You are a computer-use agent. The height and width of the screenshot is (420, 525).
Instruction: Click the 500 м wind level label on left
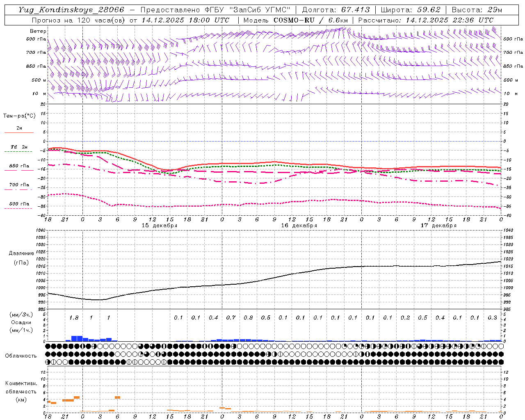[39, 80]
